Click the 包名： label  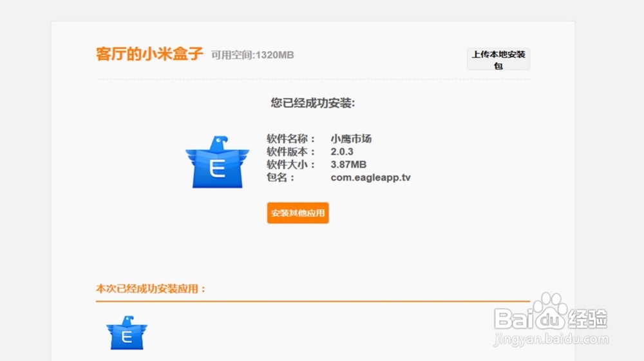click(281, 178)
